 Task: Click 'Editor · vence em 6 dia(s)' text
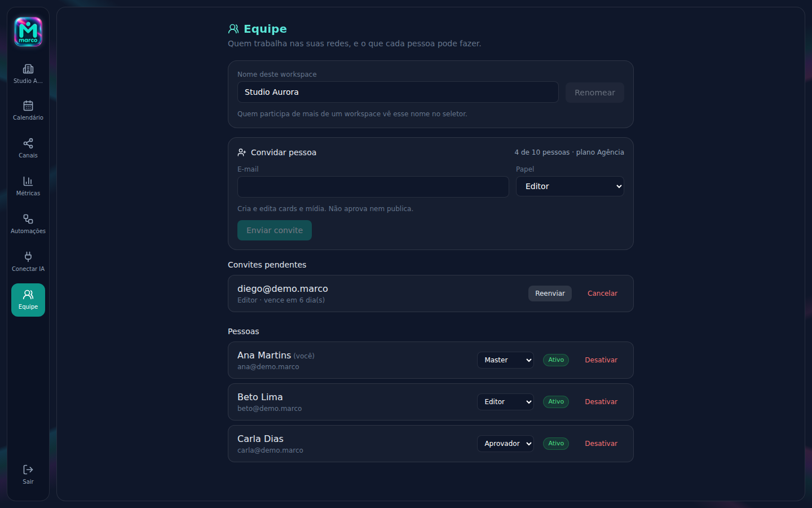[x=281, y=300]
